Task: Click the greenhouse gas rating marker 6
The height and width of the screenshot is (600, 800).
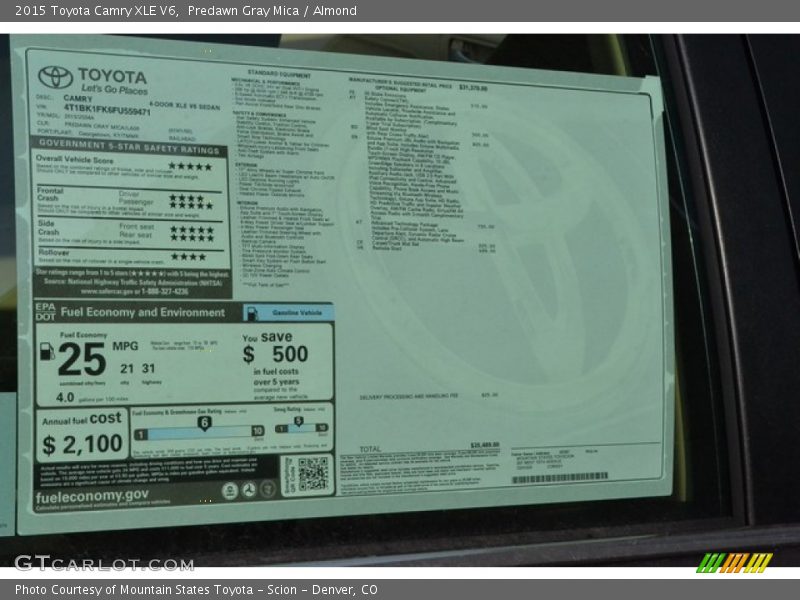Action: (x=204, y=423)
